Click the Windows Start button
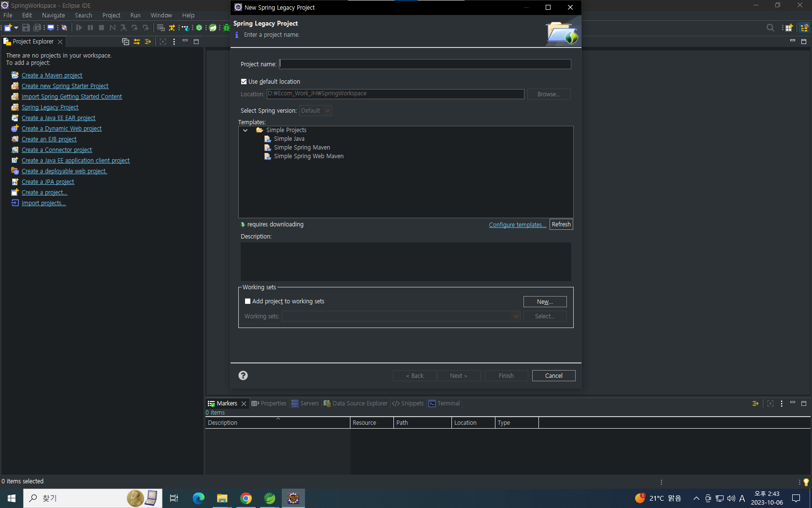Screen dimensions: 812x508 pos(12,498)
